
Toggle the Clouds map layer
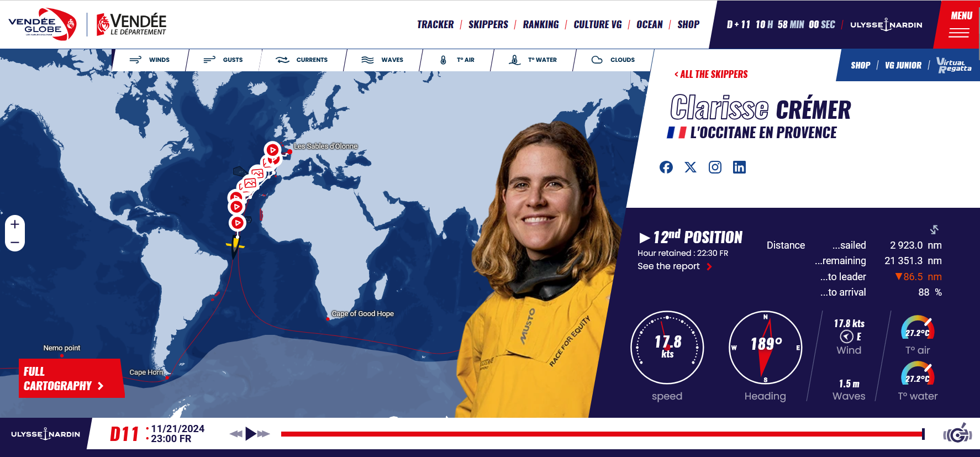tap(613, 60)
